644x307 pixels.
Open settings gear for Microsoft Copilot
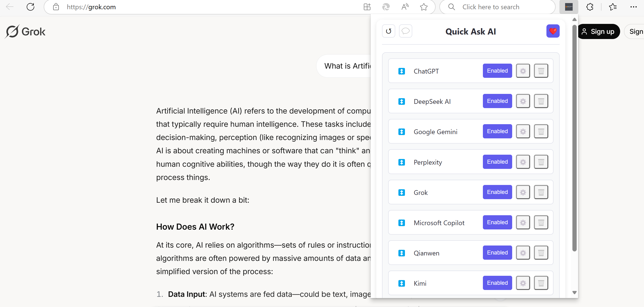tap(523, 222)
